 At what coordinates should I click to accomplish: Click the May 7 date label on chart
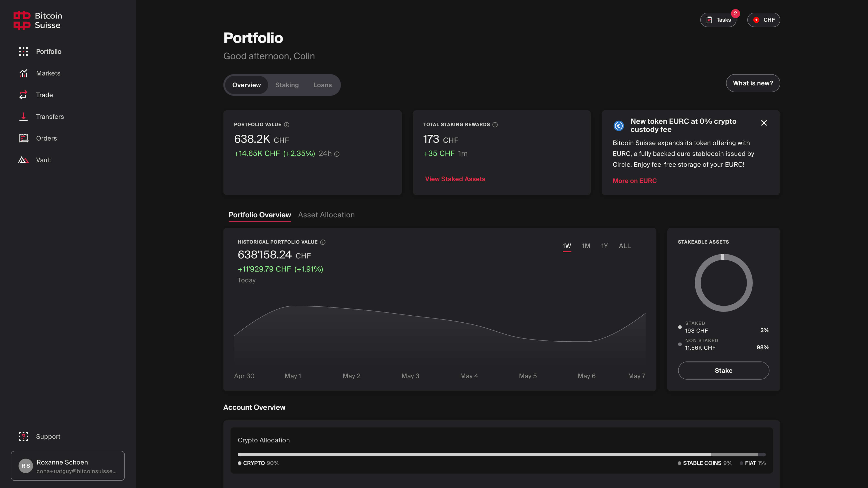tap(637, 376)
